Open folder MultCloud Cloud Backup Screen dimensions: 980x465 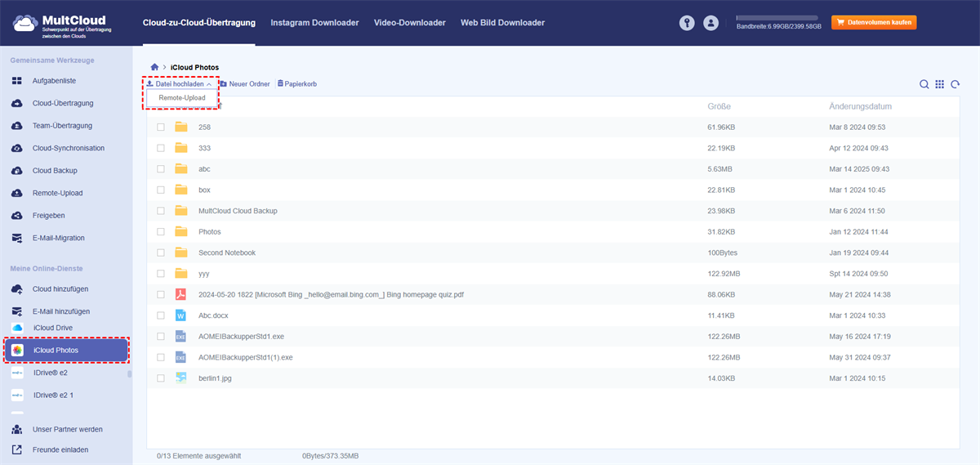point(238,211)
